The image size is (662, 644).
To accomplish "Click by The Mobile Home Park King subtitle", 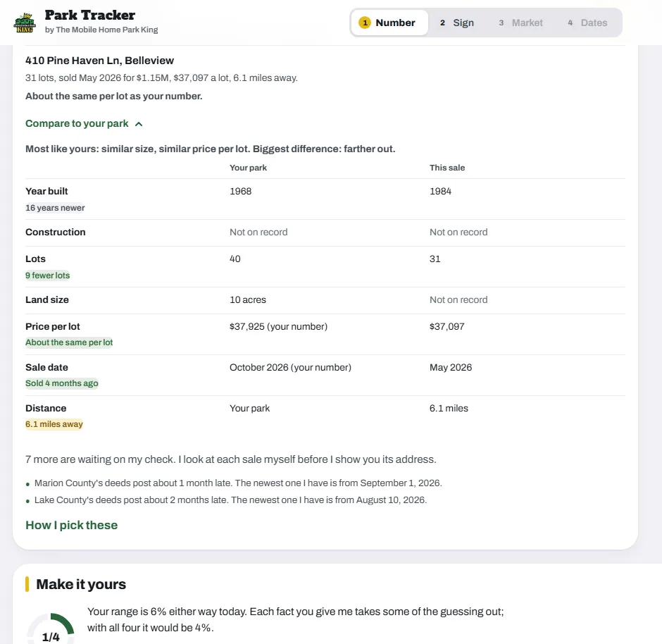I will [101, 30].
